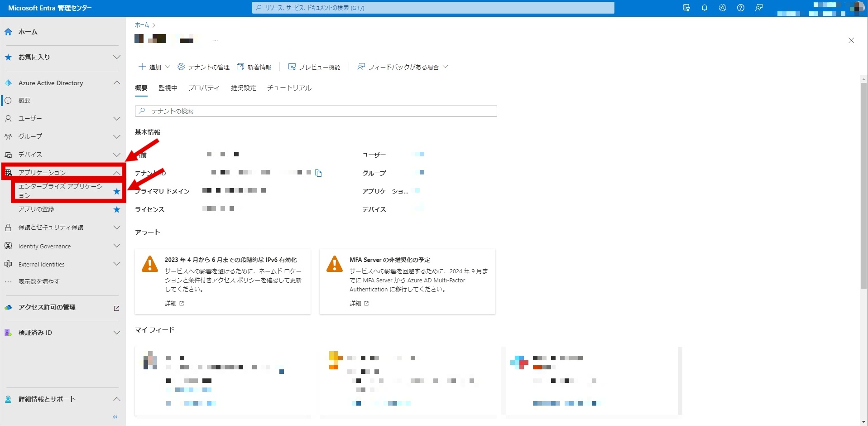Click テナントの管理 button

(x=203, y=67)
